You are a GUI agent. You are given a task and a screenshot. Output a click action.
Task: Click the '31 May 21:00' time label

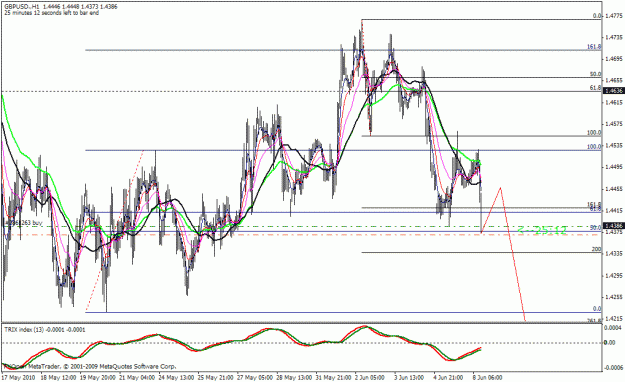(x=334, y=377)
